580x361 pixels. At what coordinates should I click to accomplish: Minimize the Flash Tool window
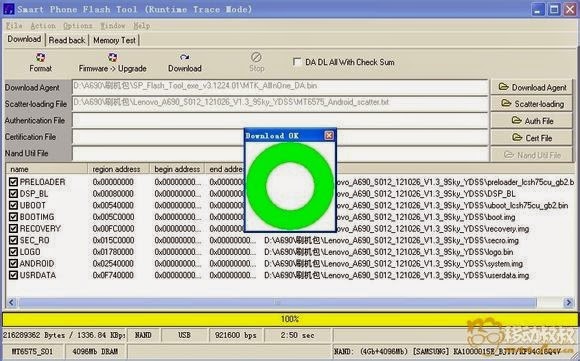(538, 9)
